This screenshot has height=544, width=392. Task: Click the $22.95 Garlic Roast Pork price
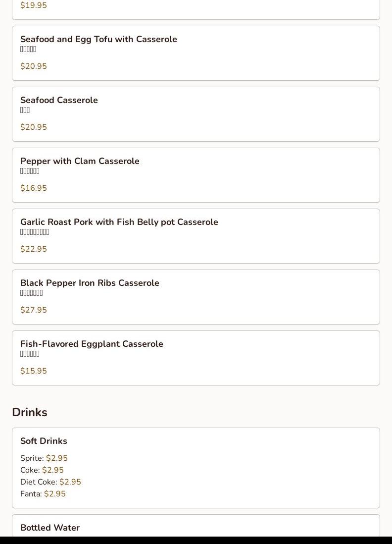pos(34,249)
